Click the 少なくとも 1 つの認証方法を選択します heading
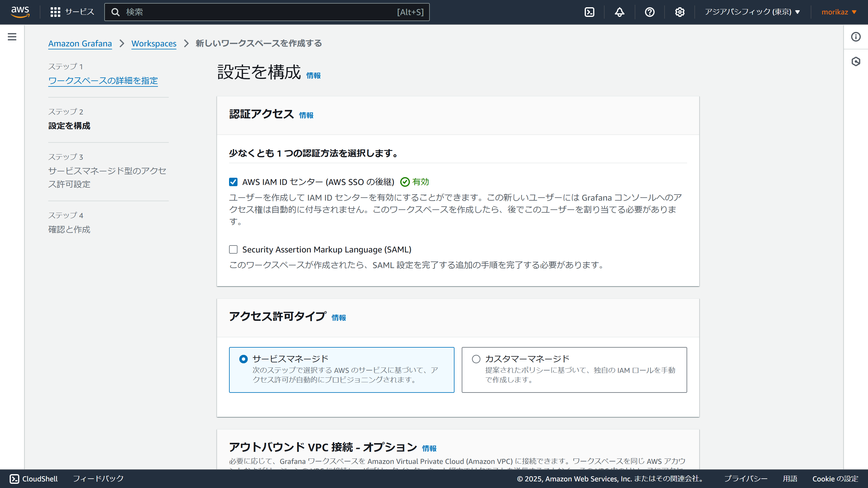The image size is (868, 488). [314, 153]
